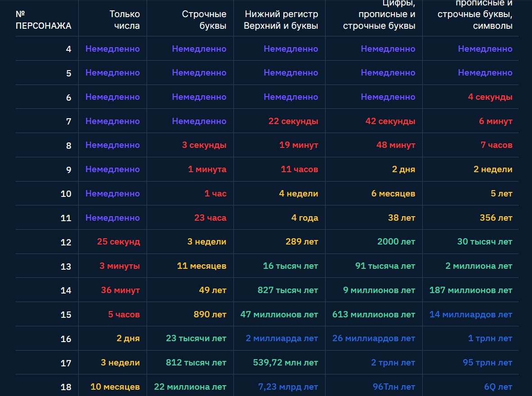Click row number 12 in first column

coord(66,242)
